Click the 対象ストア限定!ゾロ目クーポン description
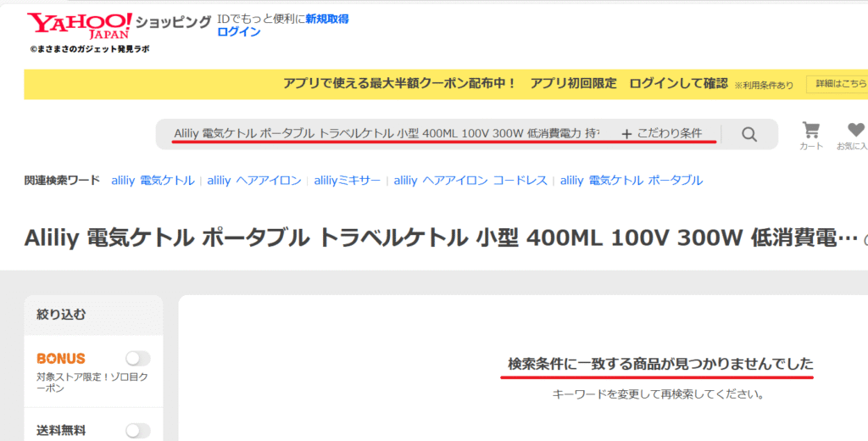The image size is (868, 441). tap(92, 382)
